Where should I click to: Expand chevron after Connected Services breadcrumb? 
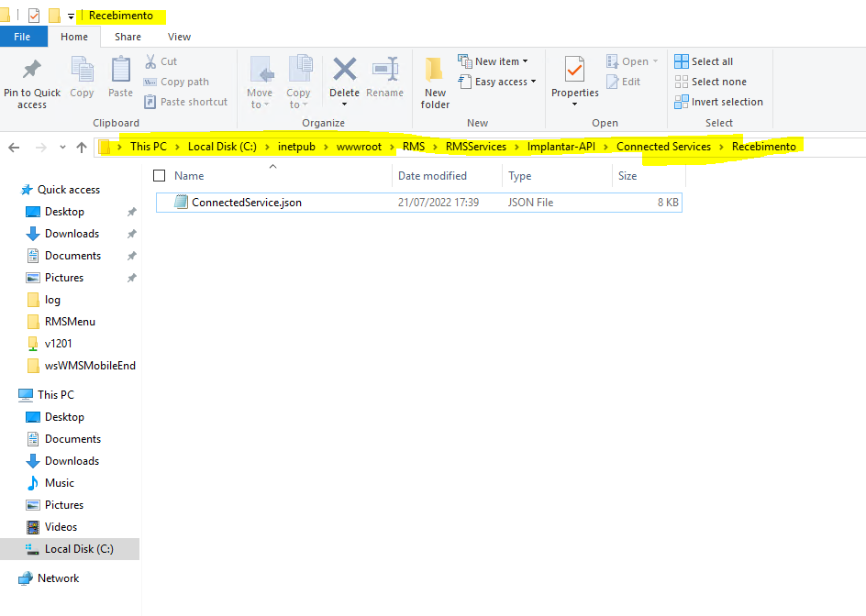pos(721,147)
